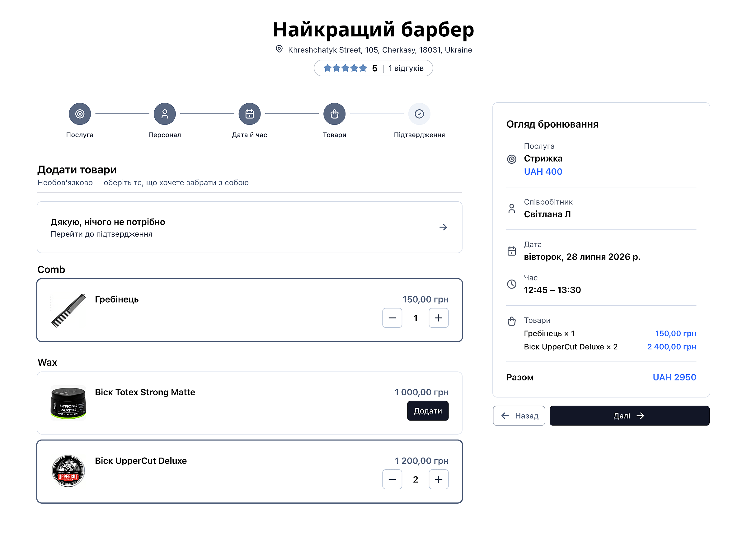The height and width of the screenshot is (560, 747).
Task: Click the 'Гребінець' product name
Action: tap(117, 299)
